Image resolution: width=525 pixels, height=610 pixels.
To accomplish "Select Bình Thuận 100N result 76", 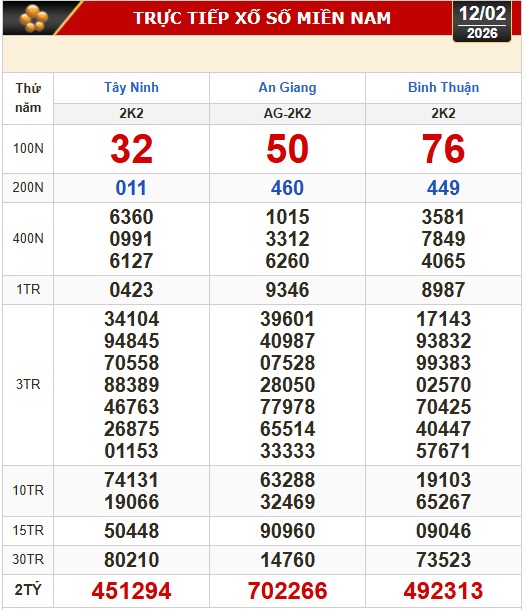I will click(443, 149).
